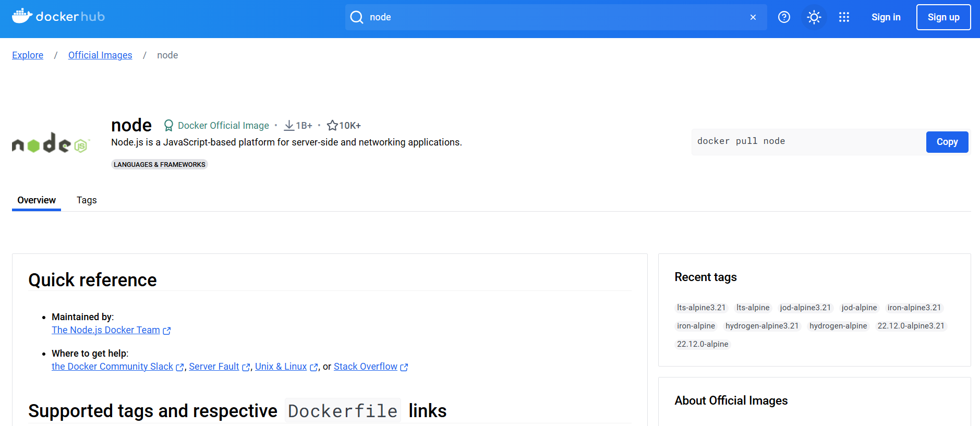The width and height of the screenshot is (980, 426).
Task: Click the About Official Images heading
Action: (x=731, y=400)
